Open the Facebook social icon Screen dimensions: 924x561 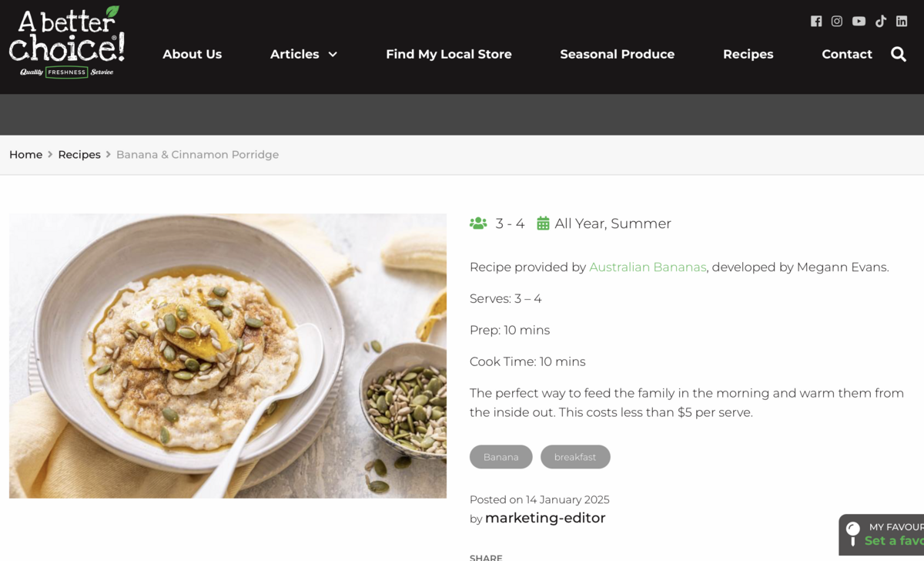pos(816,22)
